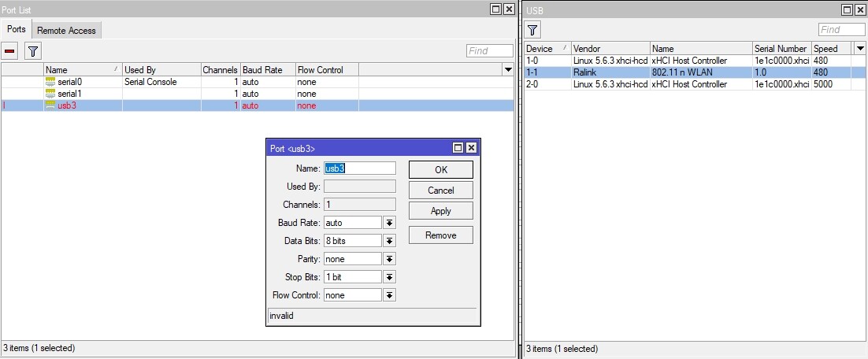The image size is (868, 359).
Task: Click OK in the Port usb3 dialog
Action: pyautogui.click(x=440, y=170)
